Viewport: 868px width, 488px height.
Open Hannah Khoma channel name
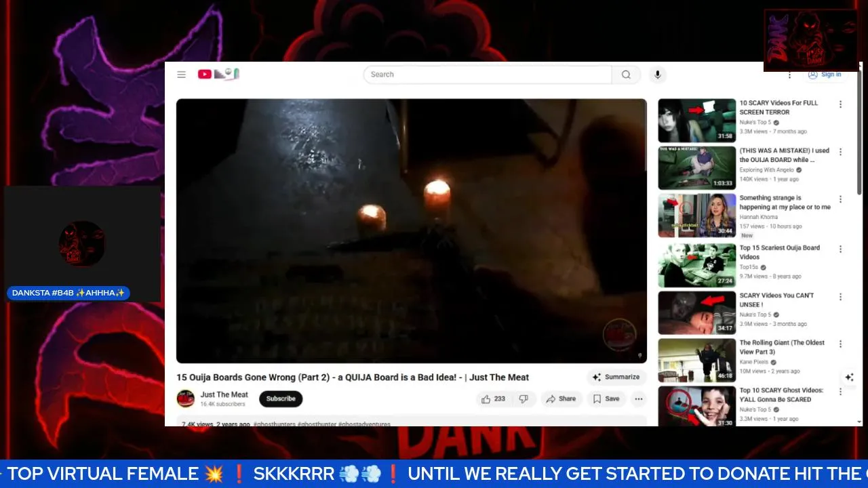tap(758, 217)
